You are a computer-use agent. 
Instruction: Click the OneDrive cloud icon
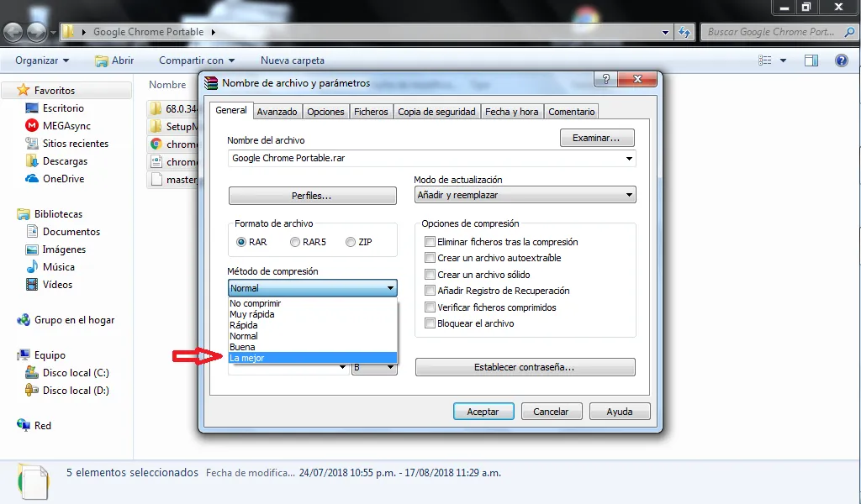32,179
